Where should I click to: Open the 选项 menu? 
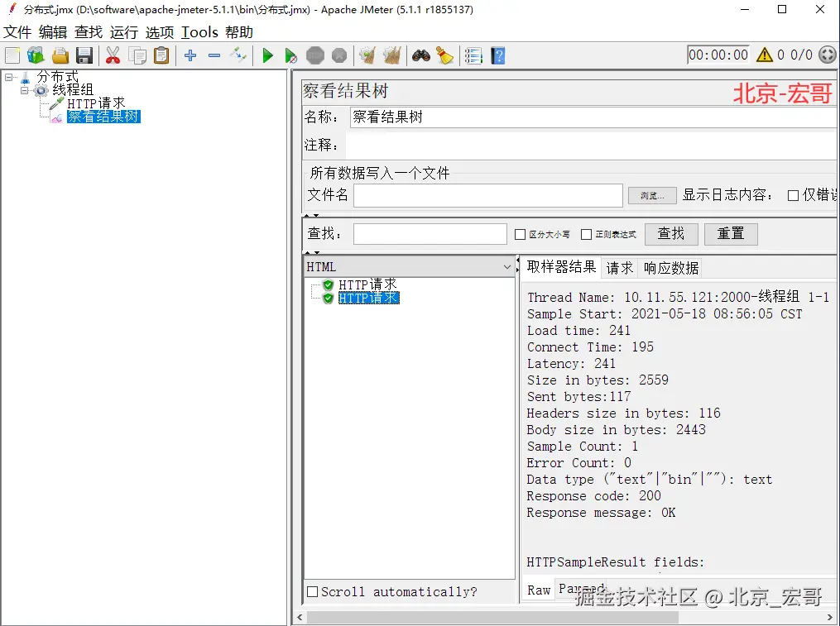point(160,32)
